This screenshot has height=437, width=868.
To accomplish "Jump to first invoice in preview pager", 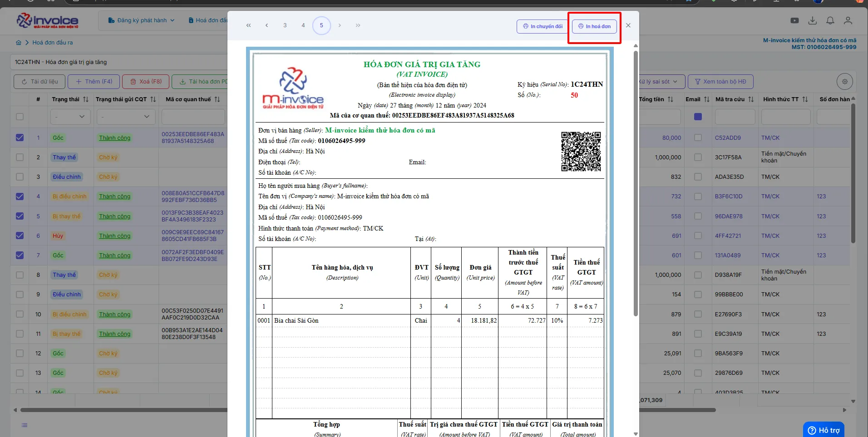I will (248, 25).
